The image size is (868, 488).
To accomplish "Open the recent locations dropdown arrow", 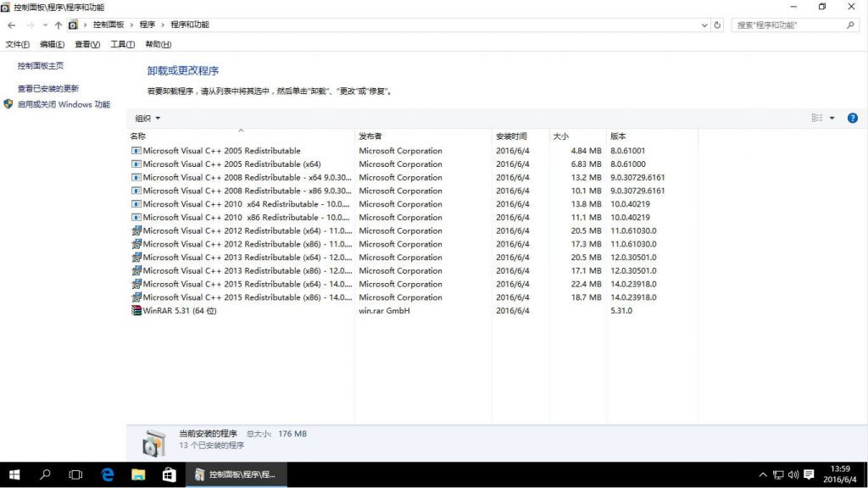I will [45, 25].
